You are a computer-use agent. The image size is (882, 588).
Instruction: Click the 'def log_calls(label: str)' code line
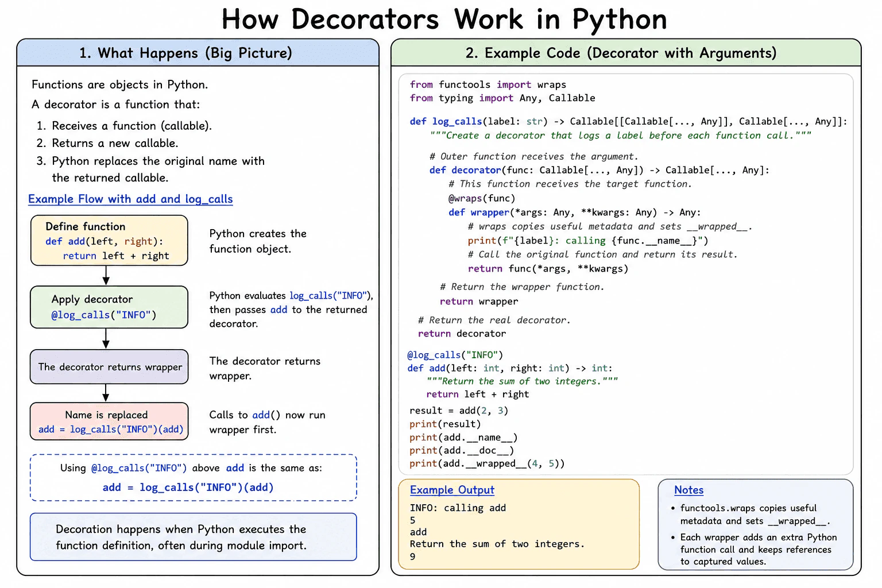tap(629, 122)
